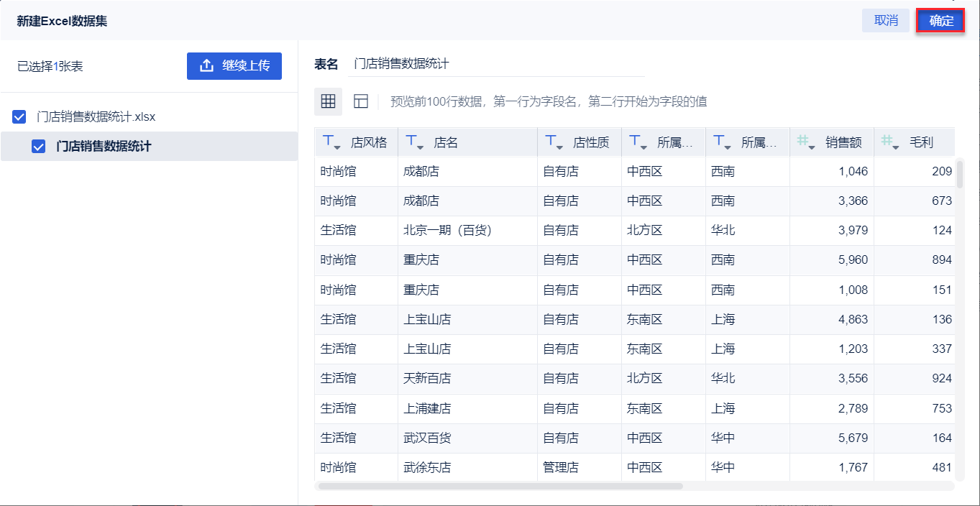Confirm with the 确定 button

[940, 21]
